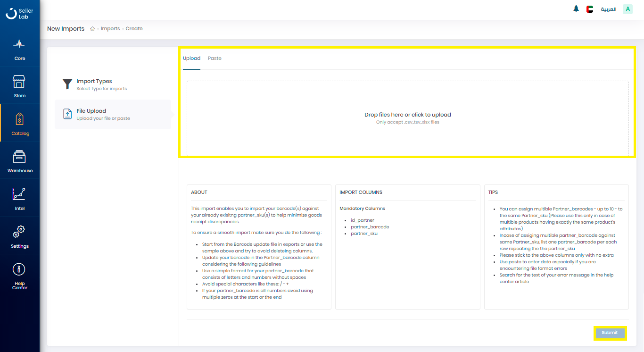Screen dimensions: 644x352
Task: Open the Help Center info icon
Action: pyautogui.click(x=19, y=269)
